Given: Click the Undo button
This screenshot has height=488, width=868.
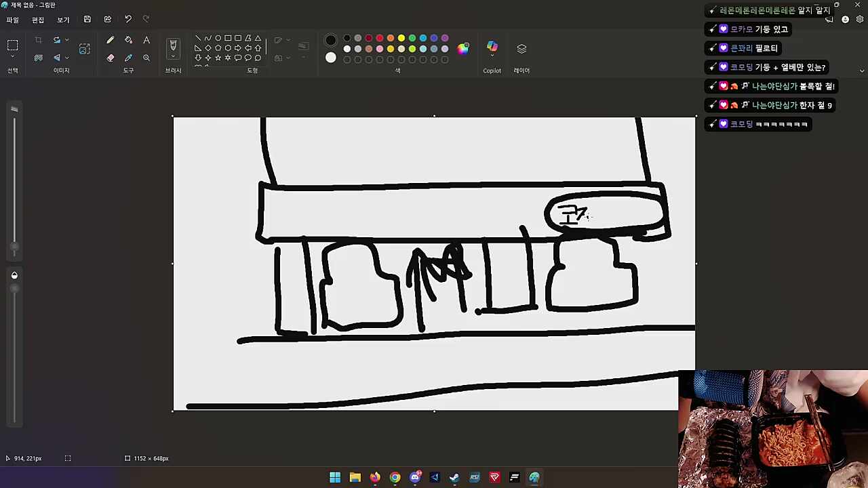Looking at the screenshot, I should 127,20.
